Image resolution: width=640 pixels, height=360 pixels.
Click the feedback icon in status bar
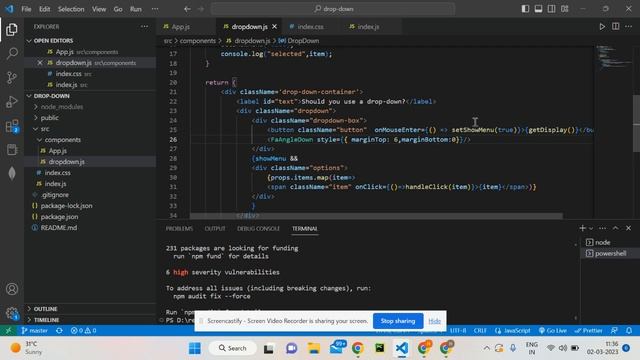pos(614,331)
